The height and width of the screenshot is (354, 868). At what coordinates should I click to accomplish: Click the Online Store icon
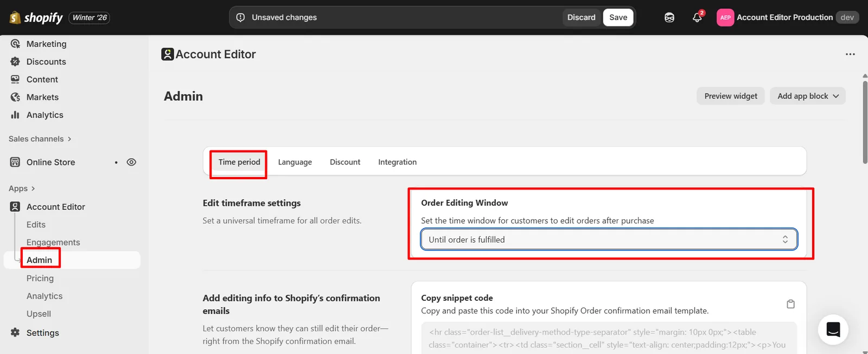15,162
